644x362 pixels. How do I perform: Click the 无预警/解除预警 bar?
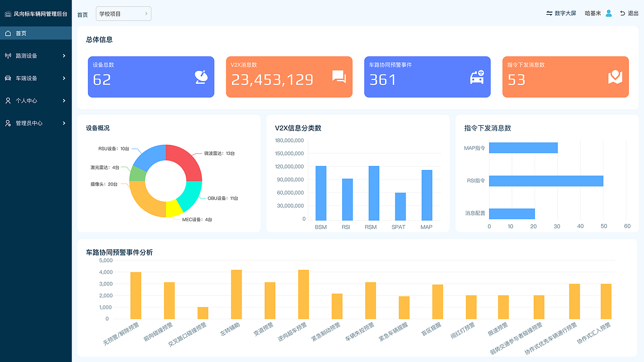point(136,295)
